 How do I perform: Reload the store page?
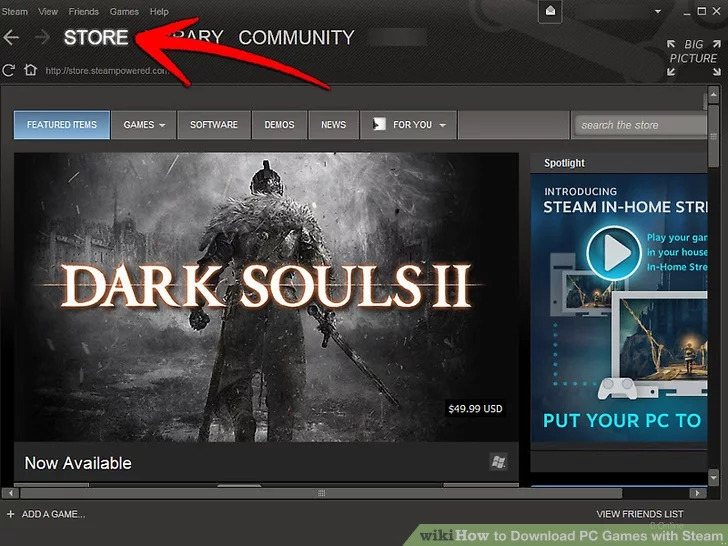pos(8,71)
